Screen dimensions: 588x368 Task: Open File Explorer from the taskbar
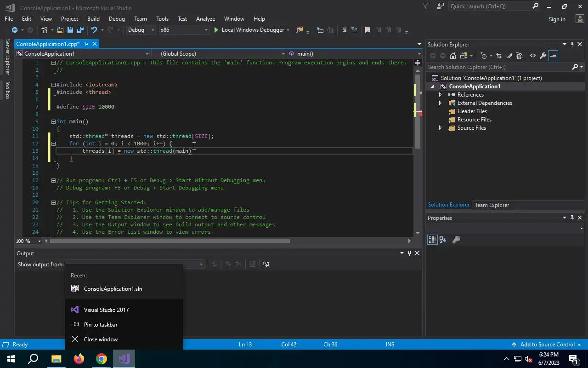tap(56, 359)
